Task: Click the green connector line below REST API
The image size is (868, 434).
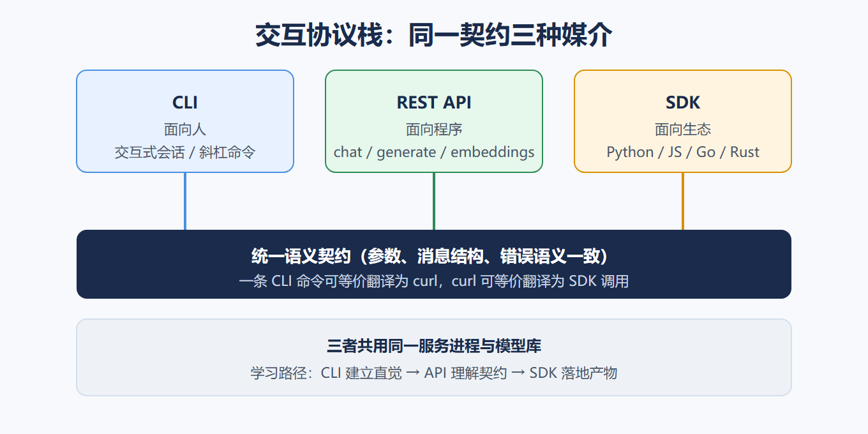Action: (434, 201)
